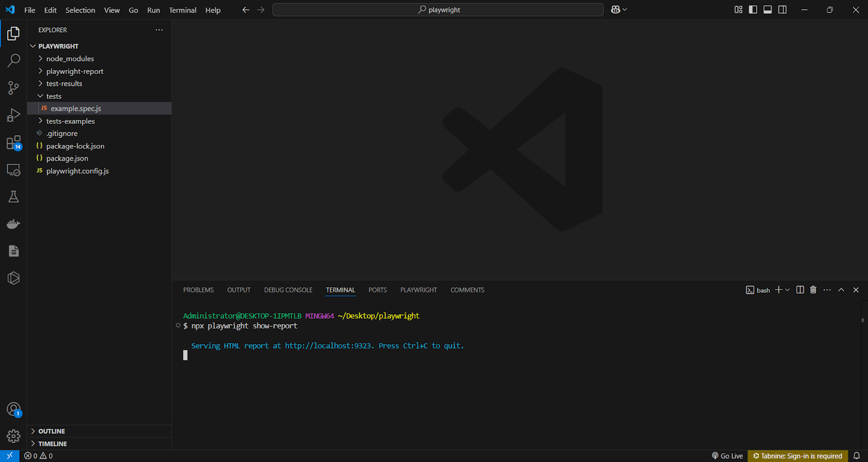Toggle Secondary Side Bar visibility
The width and height of the screenshot is (868, 462).
pyautogui.click(x=782, y=10)
